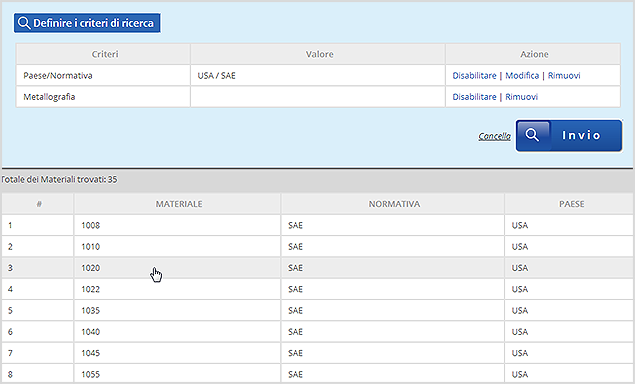
Task: Click the NORMATIVA column header
Action: [x=393, y=204]
